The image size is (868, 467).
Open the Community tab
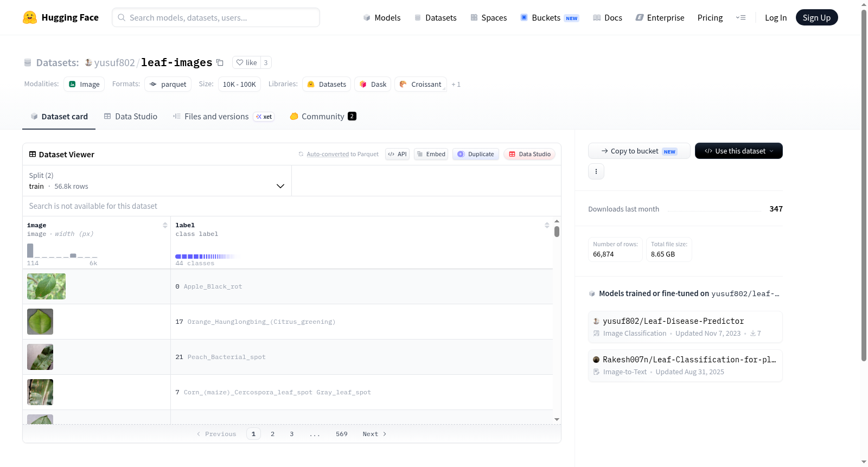(323, 116)
